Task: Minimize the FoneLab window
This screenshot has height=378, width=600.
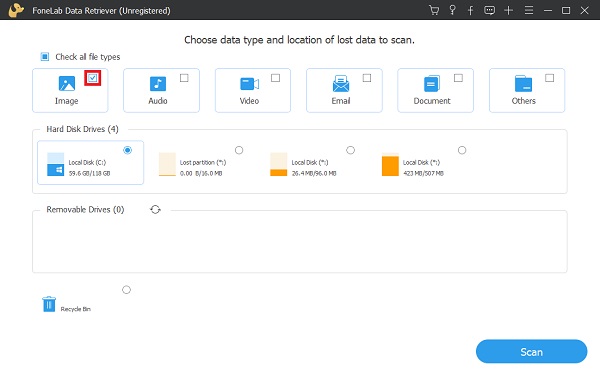Action: [x=548, y=11]
